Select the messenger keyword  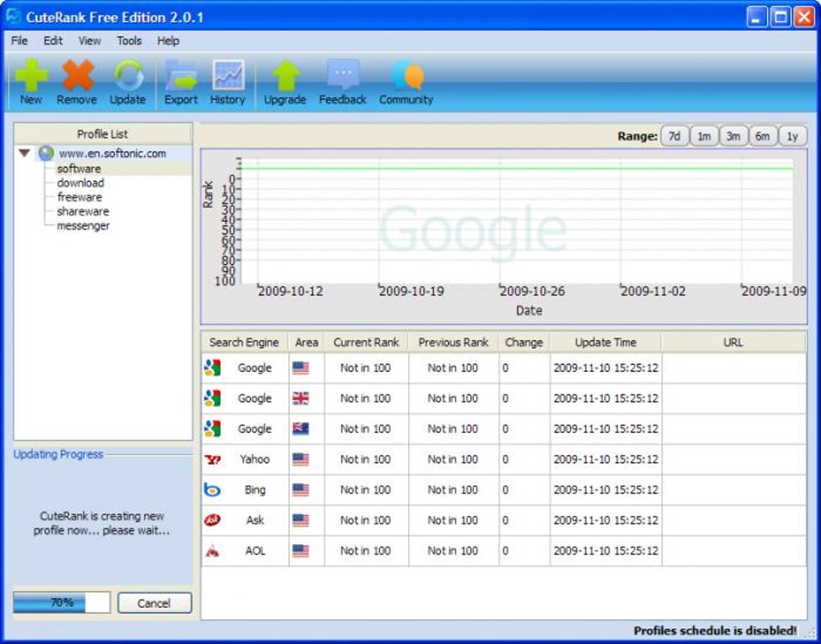pyautogui.click(x=83, y=226)
